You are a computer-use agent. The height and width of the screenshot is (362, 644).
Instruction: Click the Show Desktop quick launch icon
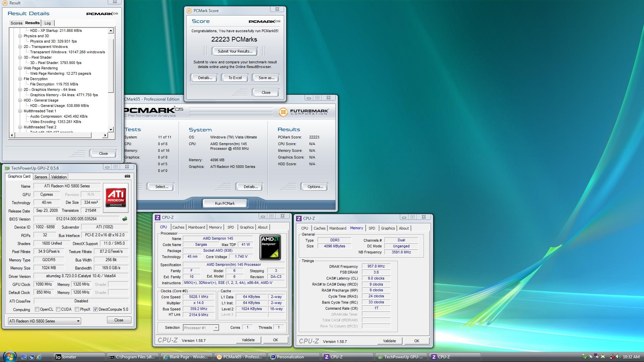[24, 357]
